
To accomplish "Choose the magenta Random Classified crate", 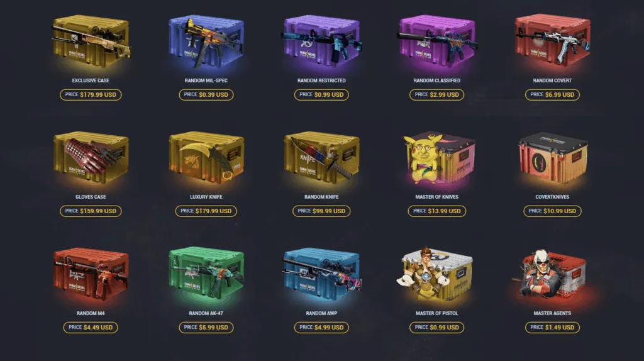I will (437, 41).
